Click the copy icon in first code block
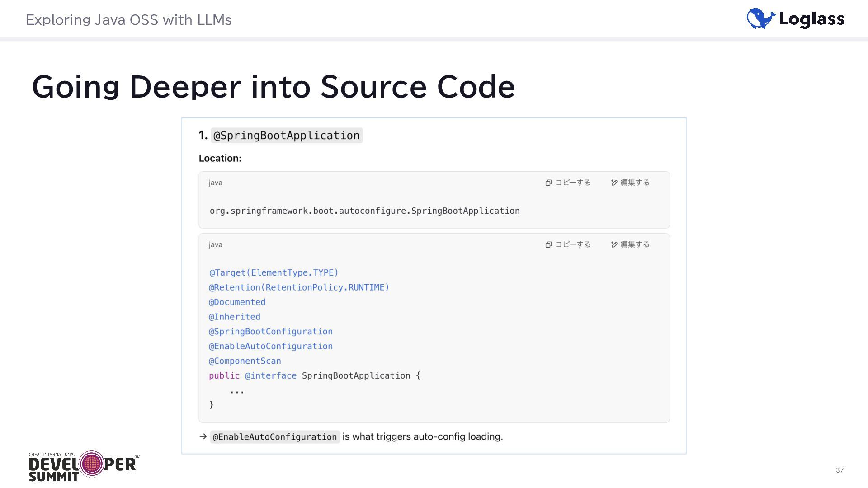 tap(548, 183)
